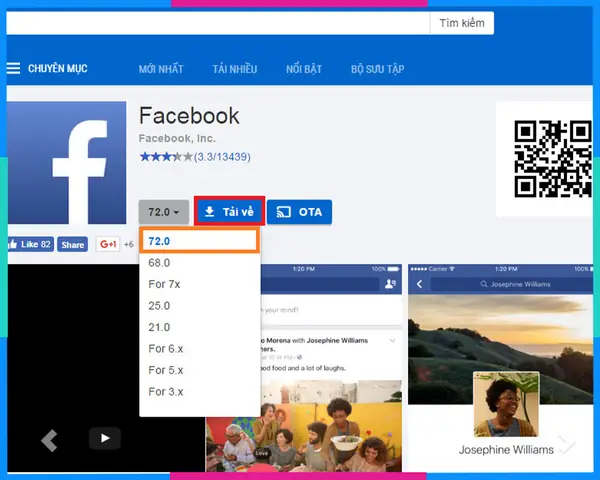Viewport: 600px width, 480px height.
Task: Click the large Facebook app icon
Action: click(67, 163)
